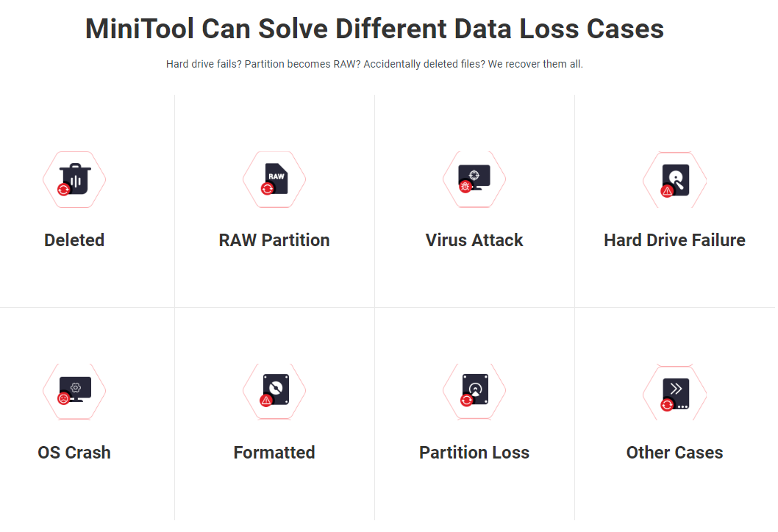778x532 pixels.
Task: Select the OS Crash case label
Action: (x=74, y=453)
